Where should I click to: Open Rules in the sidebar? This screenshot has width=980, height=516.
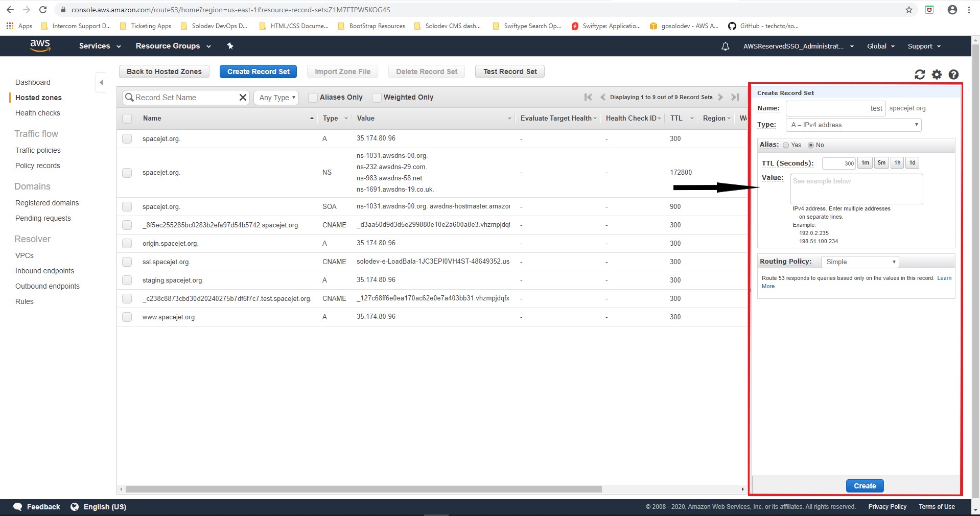coord(24,301)
